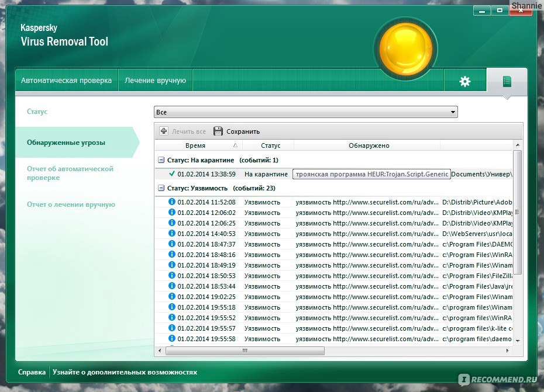Click the floppy disk save icon
This screenshot has height=392, width=544.
[x=218, y=131]
